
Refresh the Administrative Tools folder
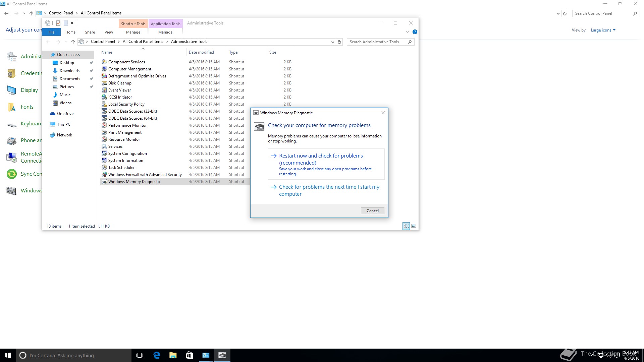(x=339, y=42)
